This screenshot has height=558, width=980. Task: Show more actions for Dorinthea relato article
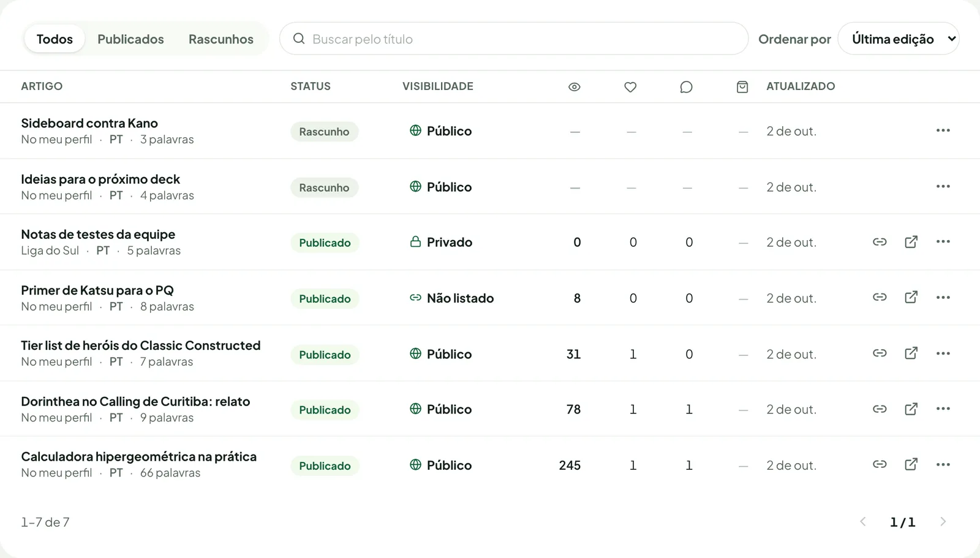pyautogui.click(x=943, y=409)
